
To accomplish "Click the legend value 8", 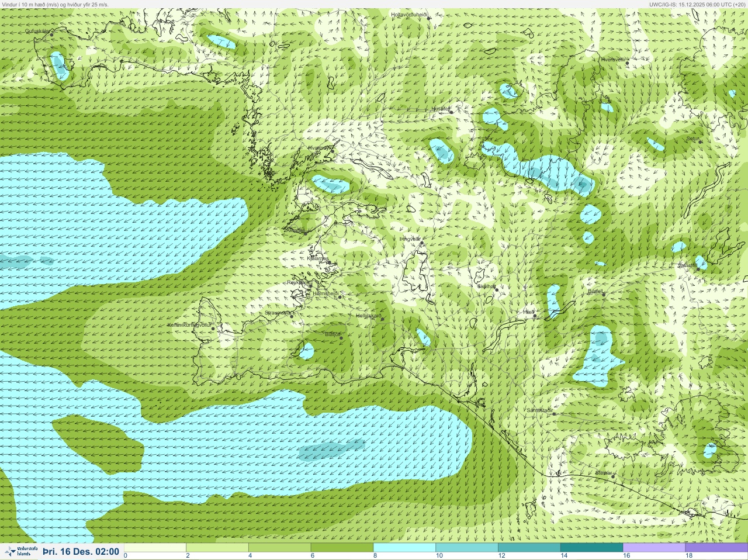I will (375, 556).
